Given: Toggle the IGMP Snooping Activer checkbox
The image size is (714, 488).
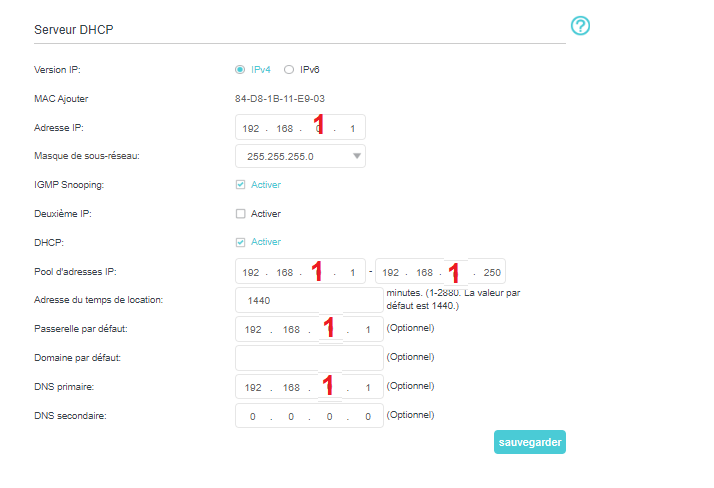Looking at the screenshot, I should coord(240,185).
